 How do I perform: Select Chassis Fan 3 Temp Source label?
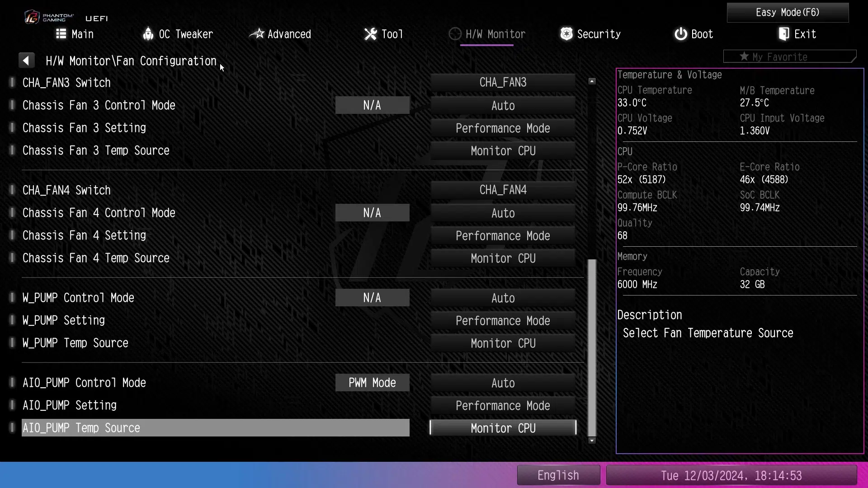(x=96, y=150)
